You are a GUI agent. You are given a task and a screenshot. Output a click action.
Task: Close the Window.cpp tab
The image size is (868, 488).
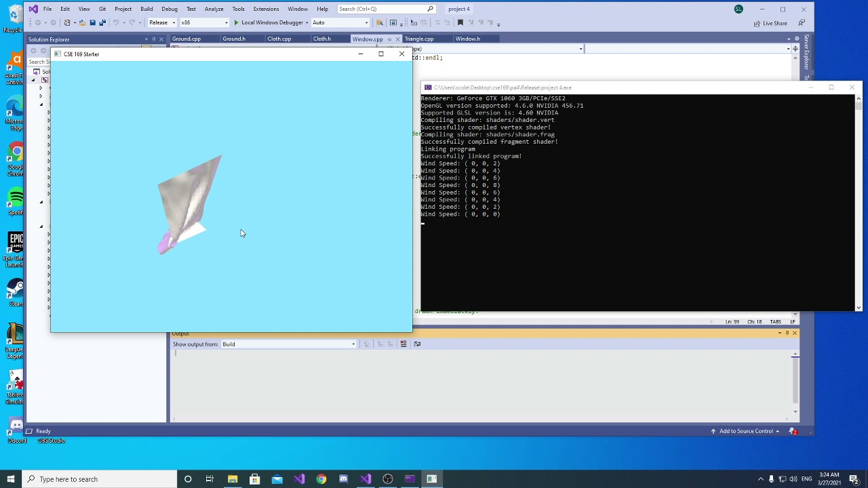click(x=397, y=39)
